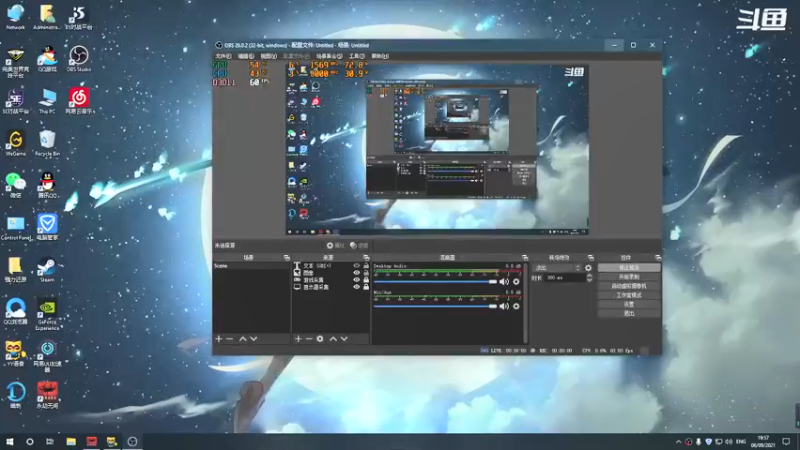Open source properties gear in Sources panel
The height and width of the screenshot is (450, 800).
[x=320, y=339]
